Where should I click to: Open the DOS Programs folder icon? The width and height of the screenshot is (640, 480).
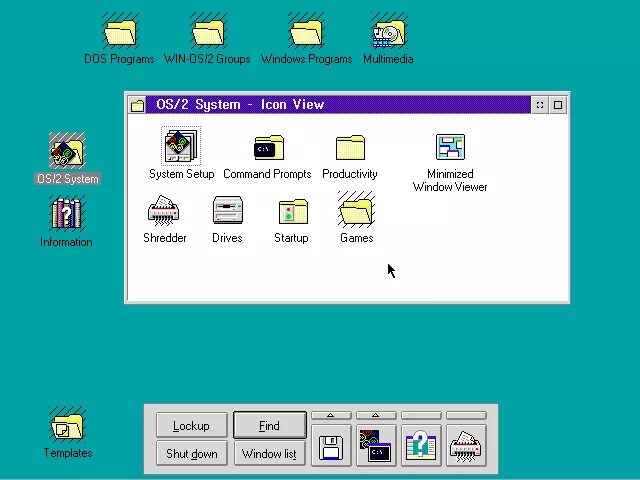pos(120,32)
